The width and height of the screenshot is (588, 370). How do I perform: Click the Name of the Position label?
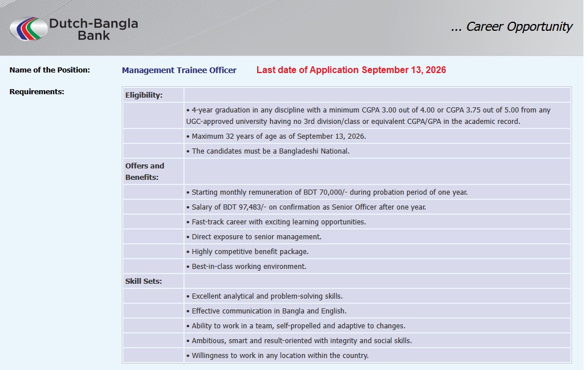pos(50,70)
